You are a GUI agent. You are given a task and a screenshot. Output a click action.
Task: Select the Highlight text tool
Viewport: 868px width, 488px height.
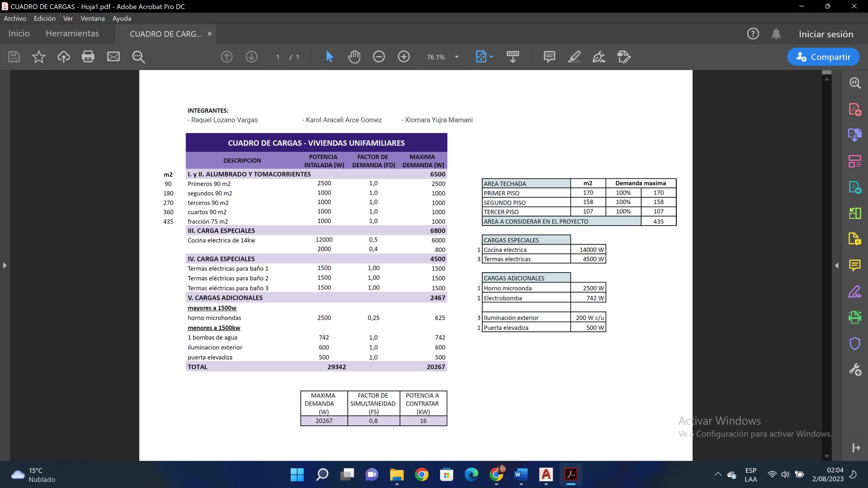pos(574,57)
